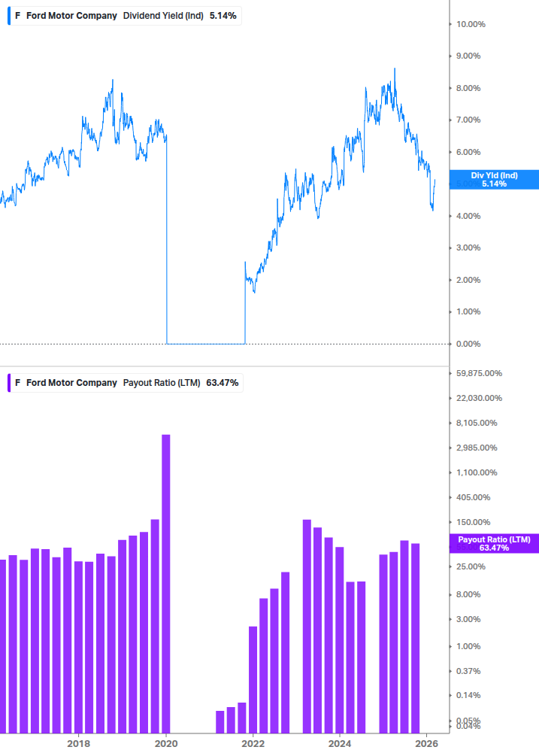Click the 2,985.00% tick on payout axis
539x756 pixels.
[x=477, y=448]
